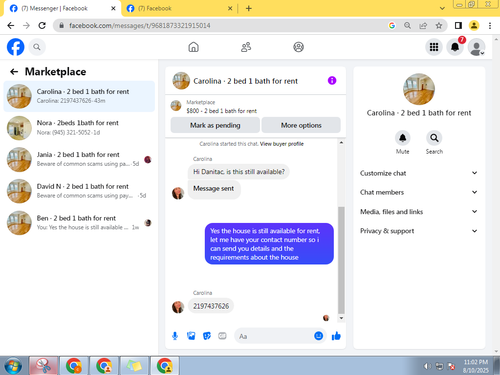
Task: Attach a file photo icon
Action: 191,336
